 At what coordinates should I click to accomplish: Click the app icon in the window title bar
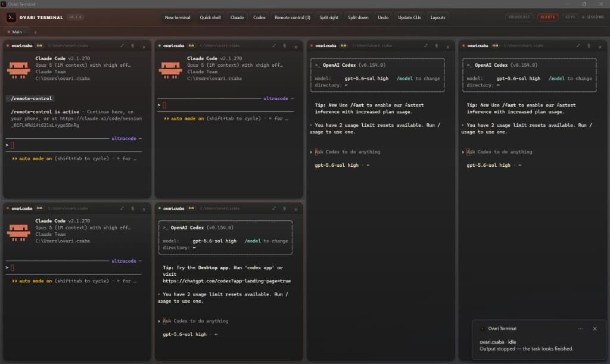4,4
